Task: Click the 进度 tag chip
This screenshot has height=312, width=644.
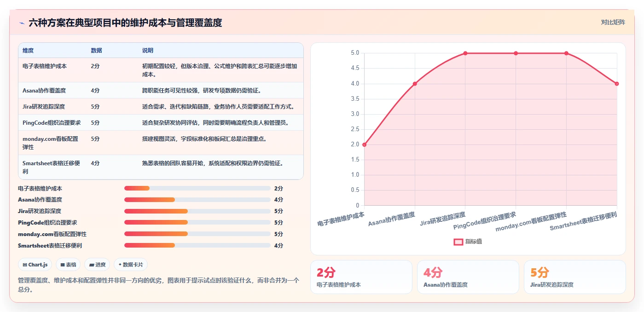Action: [x=97, y=265]
